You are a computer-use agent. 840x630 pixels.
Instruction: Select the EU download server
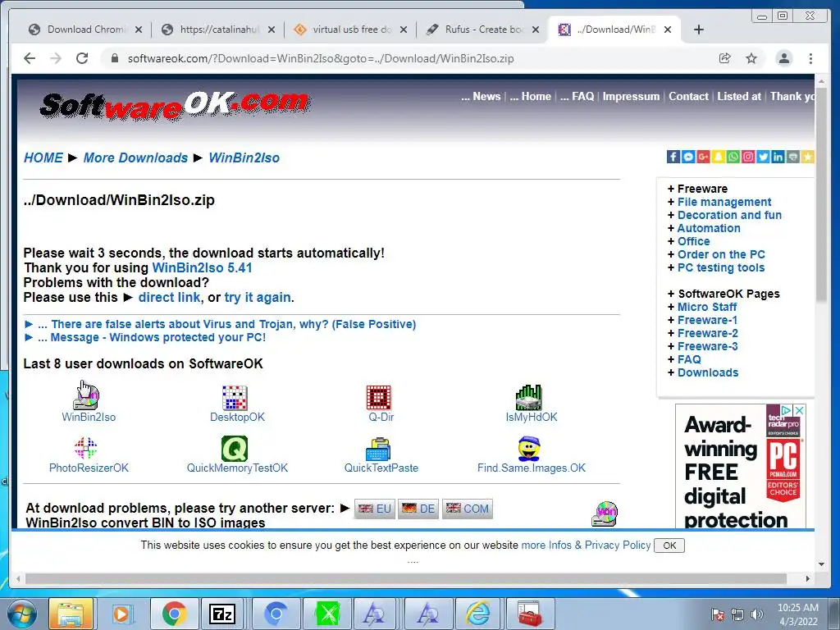[x=374, y=509]
